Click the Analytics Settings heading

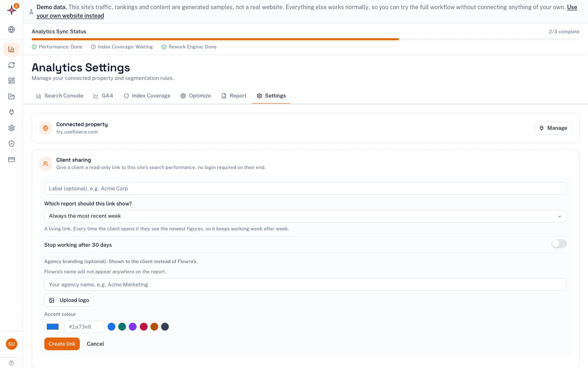(x=80, y=68)
